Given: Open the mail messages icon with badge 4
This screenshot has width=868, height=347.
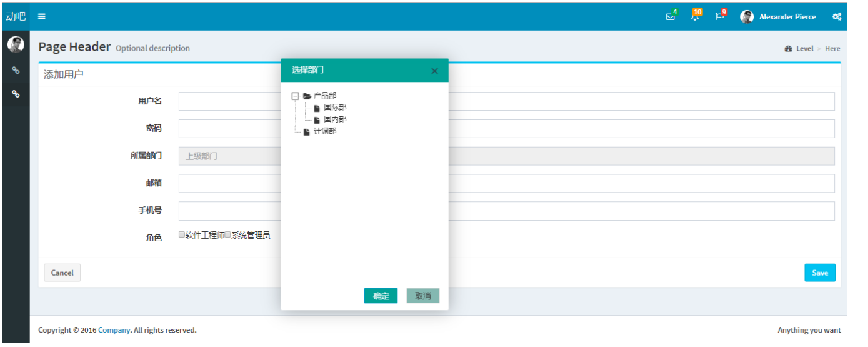Looking at the screenshot, I should (671, 17).
